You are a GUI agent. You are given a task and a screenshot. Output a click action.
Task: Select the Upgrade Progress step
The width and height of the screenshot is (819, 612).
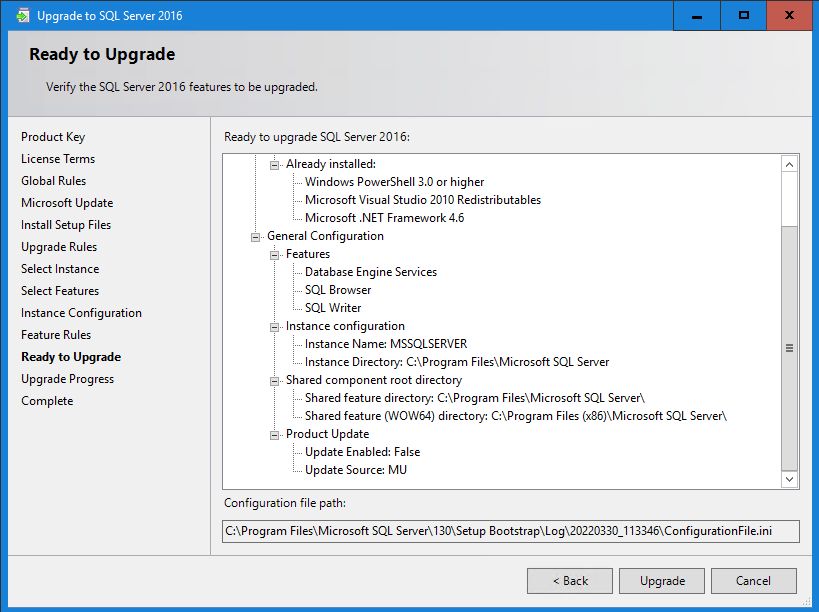click(x=67, y=379)
